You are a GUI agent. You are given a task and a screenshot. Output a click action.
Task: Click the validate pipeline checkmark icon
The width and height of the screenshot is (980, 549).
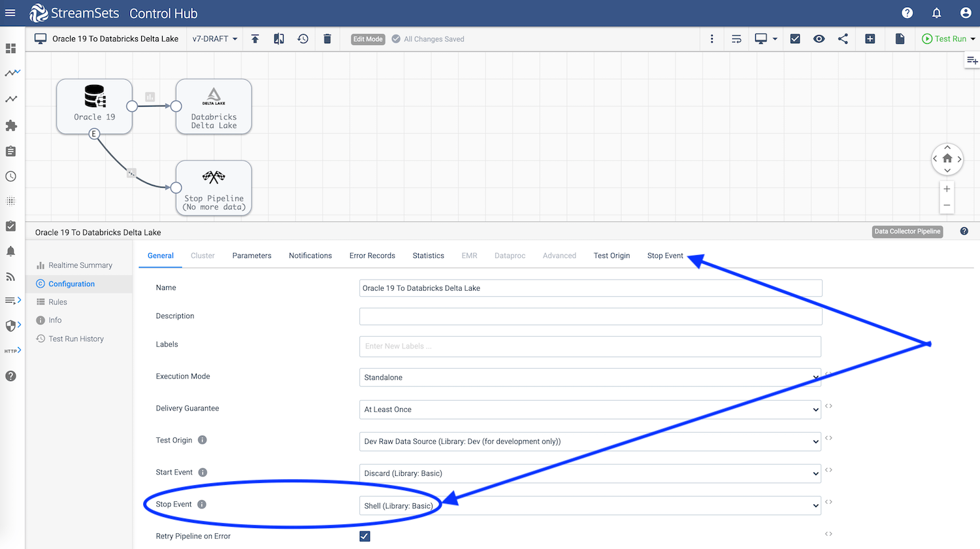(x=795, y=39)
